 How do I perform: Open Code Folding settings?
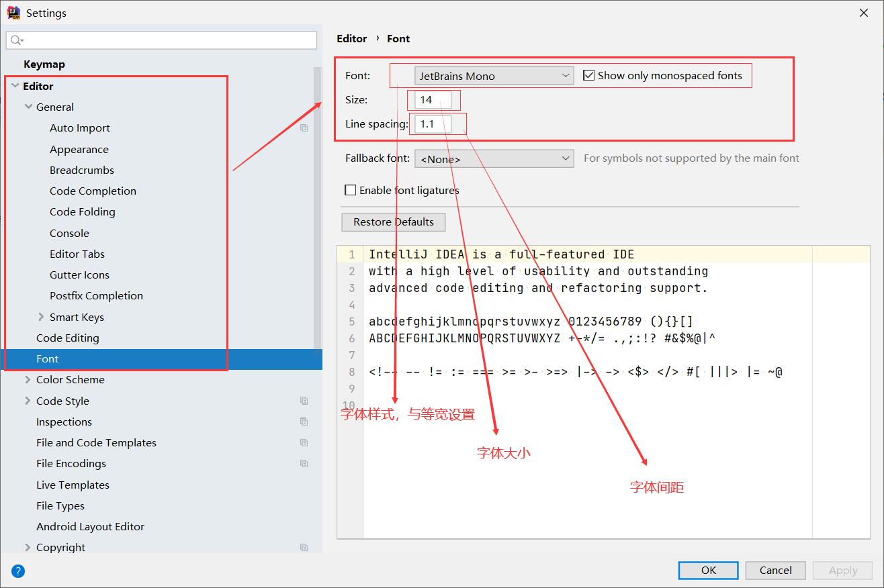pos(83,211)
